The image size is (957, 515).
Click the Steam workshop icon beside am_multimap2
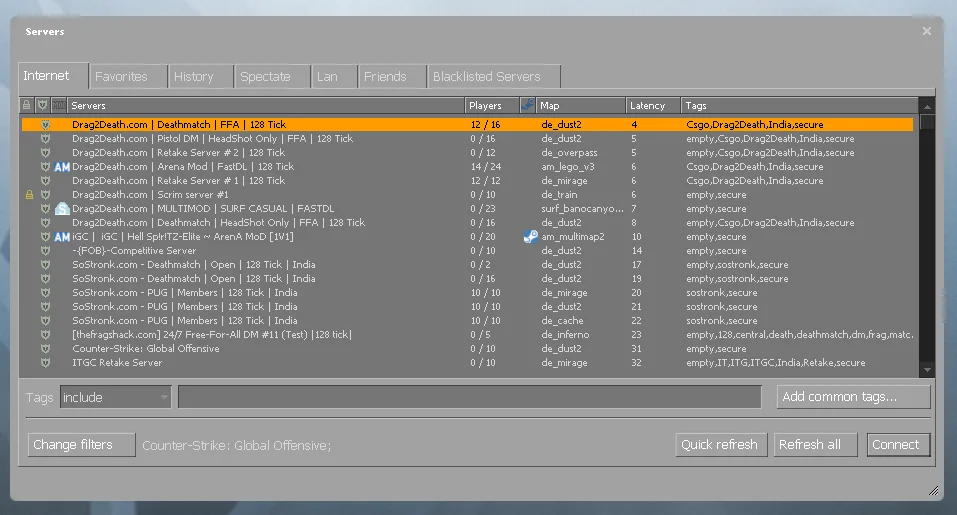coord(530,237)
